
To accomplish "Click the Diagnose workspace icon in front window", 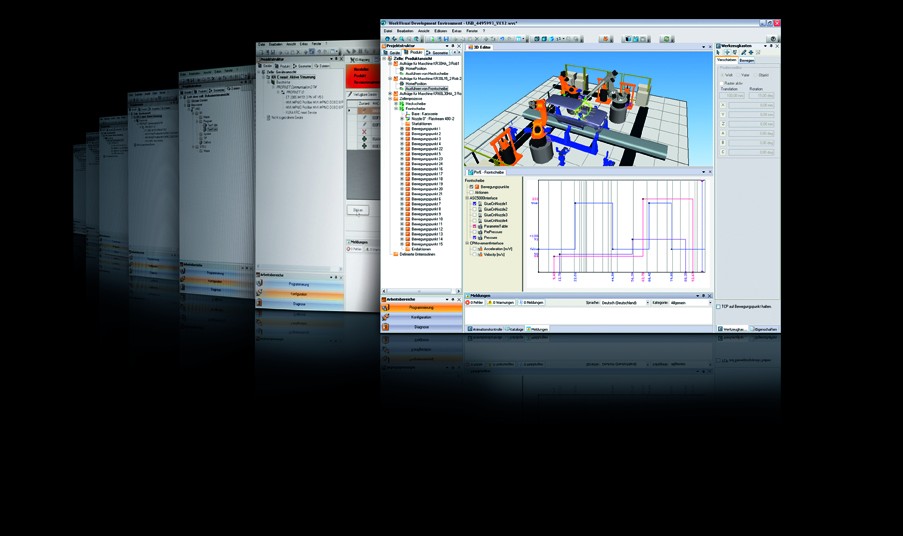I will pyautogui.click(x=385, y=326).
